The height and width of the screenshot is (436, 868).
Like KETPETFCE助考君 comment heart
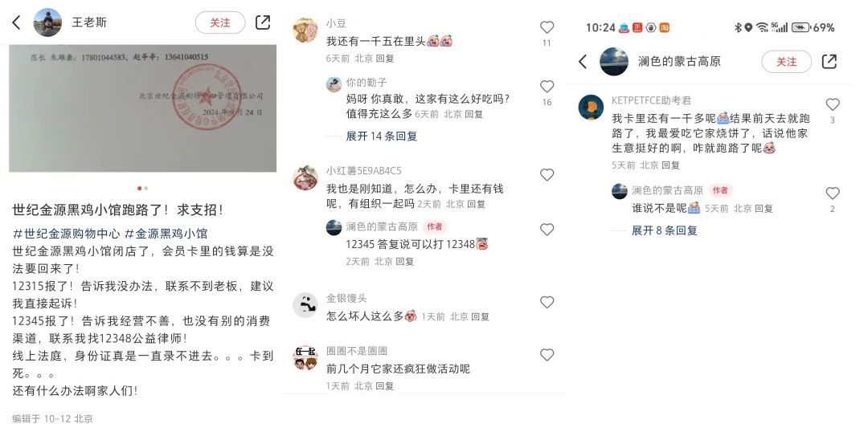coord(833,104)
